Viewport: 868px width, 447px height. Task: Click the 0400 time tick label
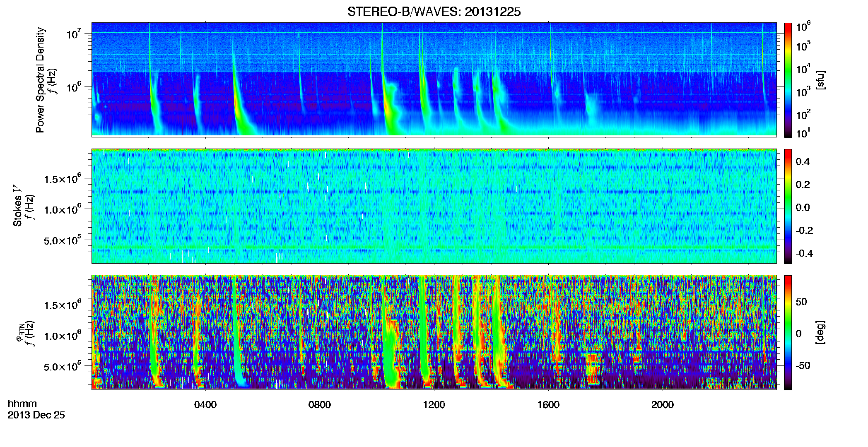pos(205,405)
